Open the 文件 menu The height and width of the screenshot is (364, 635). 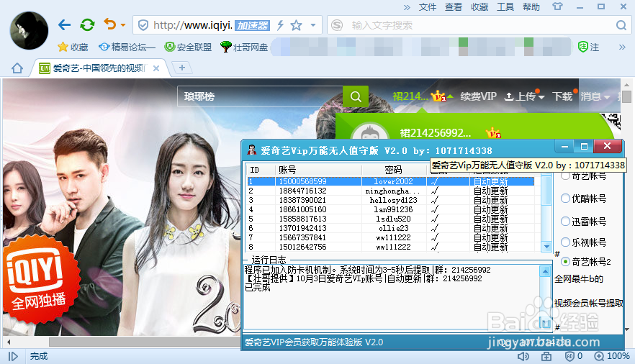[427, 7]
